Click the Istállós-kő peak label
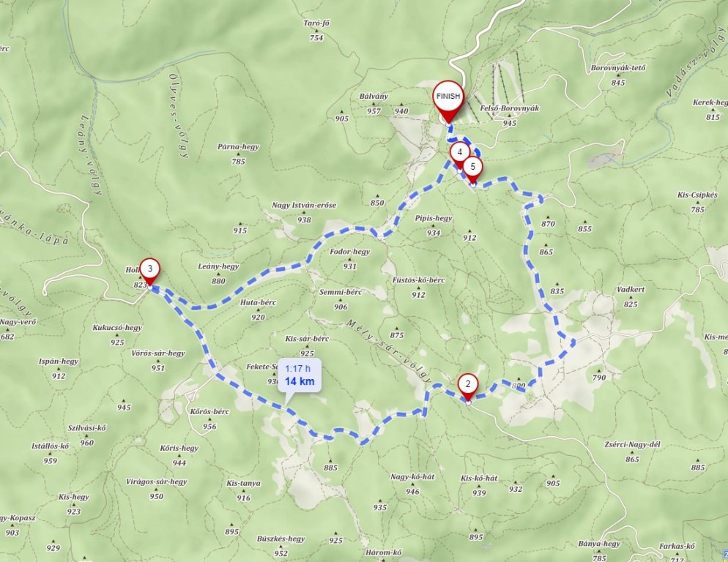Viewport: 728px width, 562px height. point(50,446)
